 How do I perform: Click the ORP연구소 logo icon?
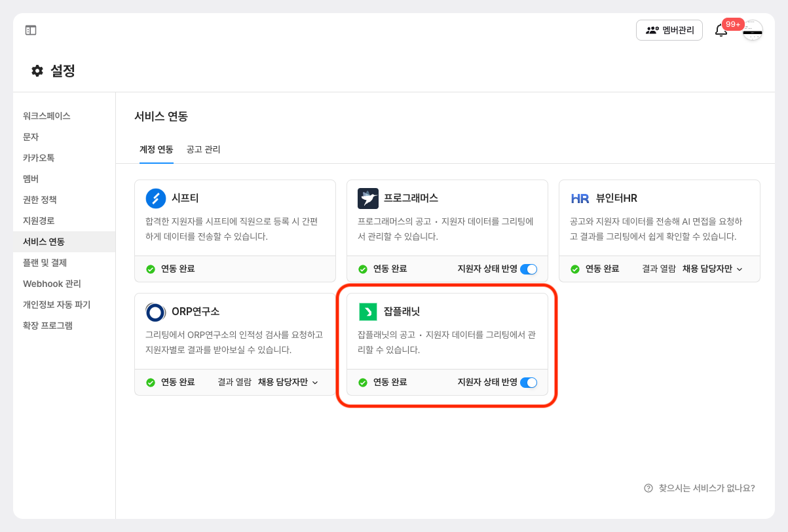156,312
